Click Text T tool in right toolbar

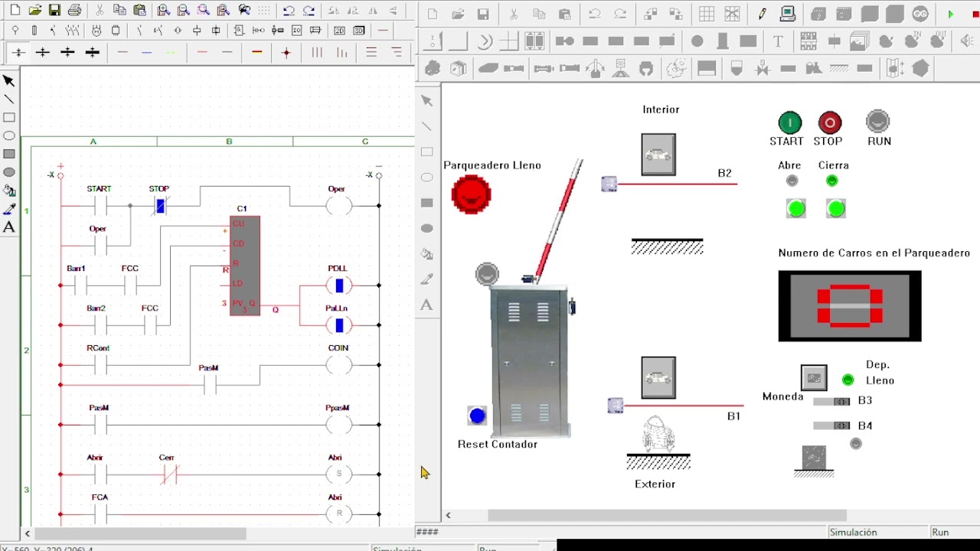click(x=779, y=42)
